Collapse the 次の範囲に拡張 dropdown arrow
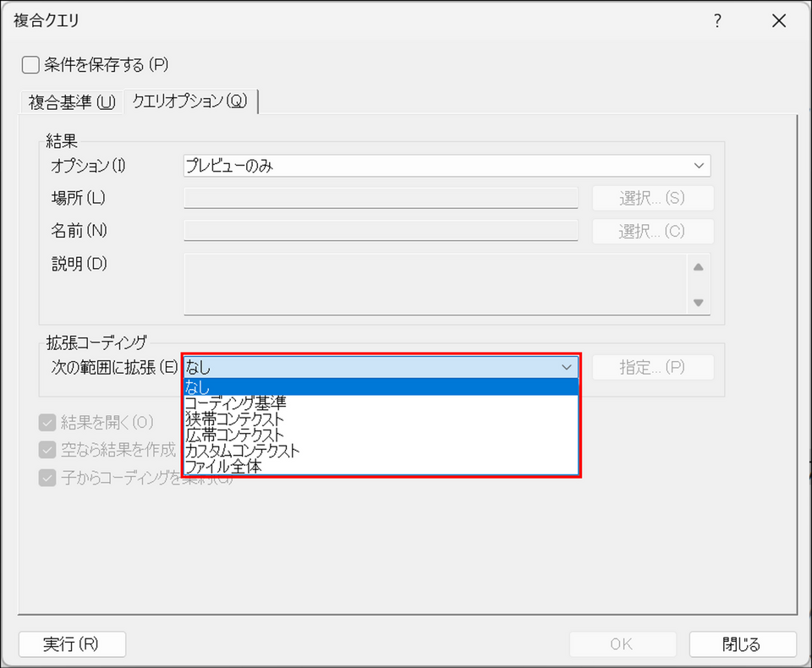 [567, 367]
